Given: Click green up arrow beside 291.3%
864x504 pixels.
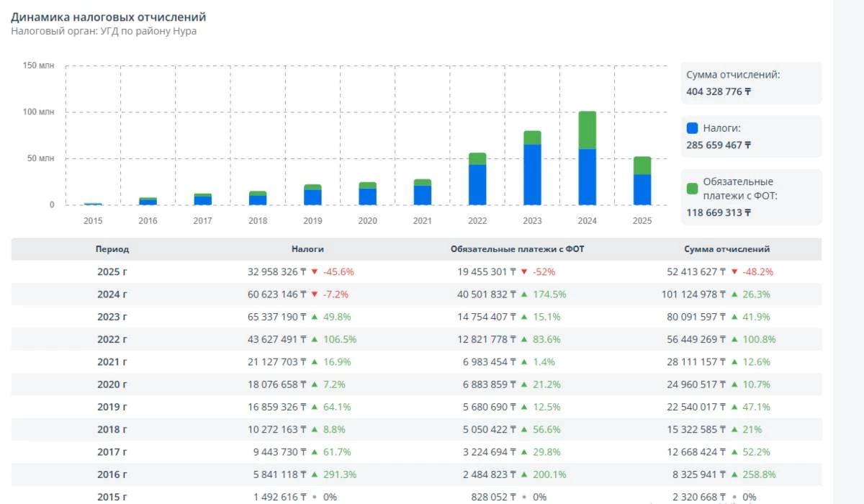Looking at the screenshot, I should coord(314,474).
